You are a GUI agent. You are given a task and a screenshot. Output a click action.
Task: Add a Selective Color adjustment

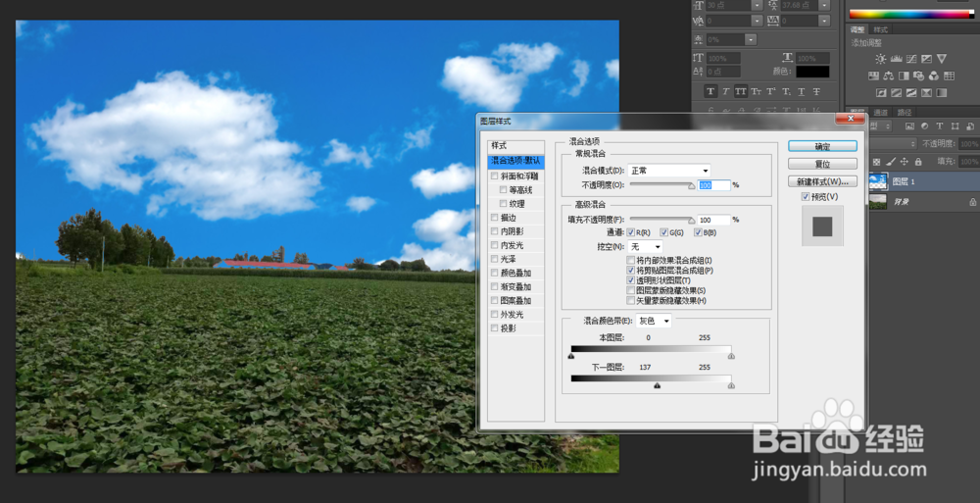[926, 92]
